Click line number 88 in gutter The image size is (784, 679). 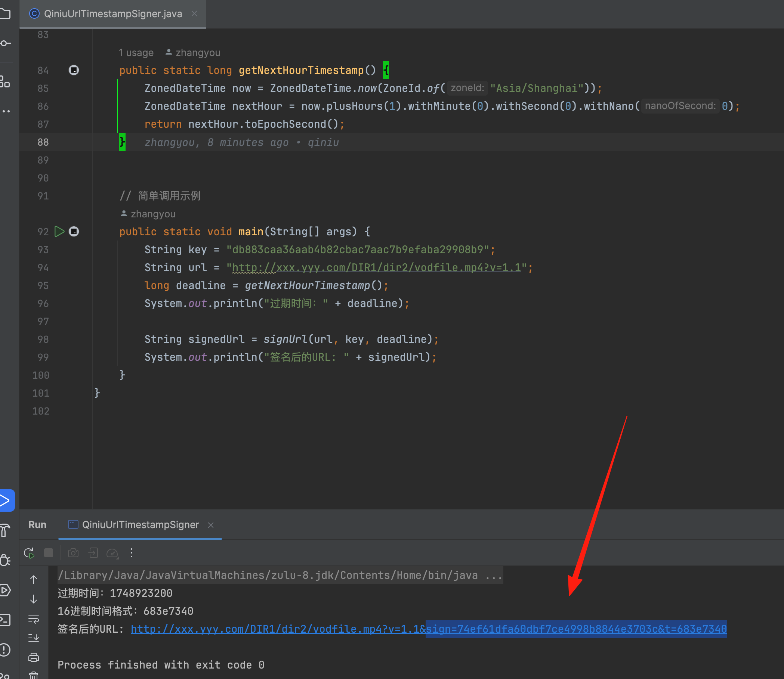point(43,142)
